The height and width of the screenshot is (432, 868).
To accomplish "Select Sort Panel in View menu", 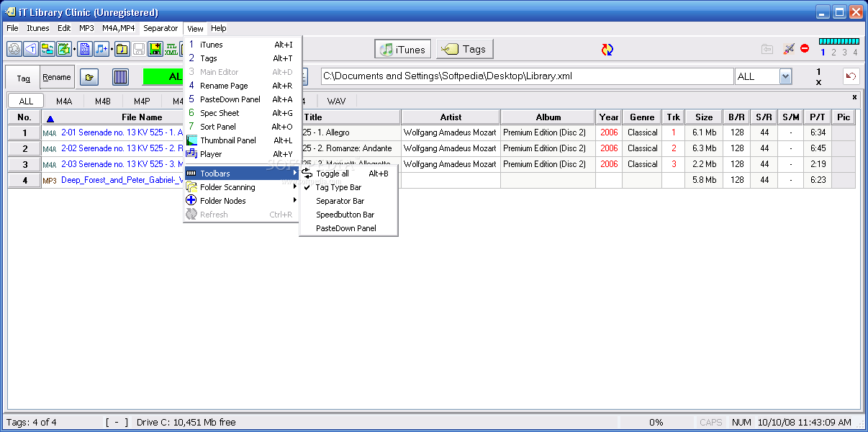I will pyautogui.click(x=242, y=127).
